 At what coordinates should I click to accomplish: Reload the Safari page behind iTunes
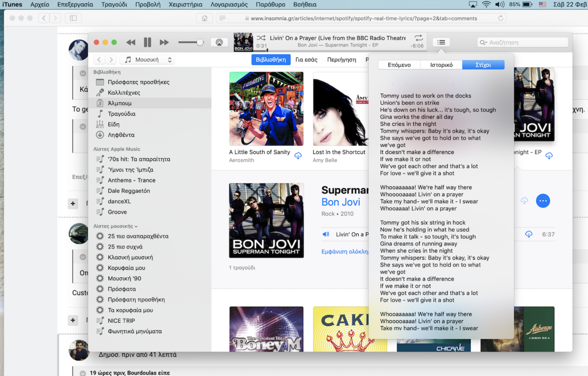pos(500,18)
